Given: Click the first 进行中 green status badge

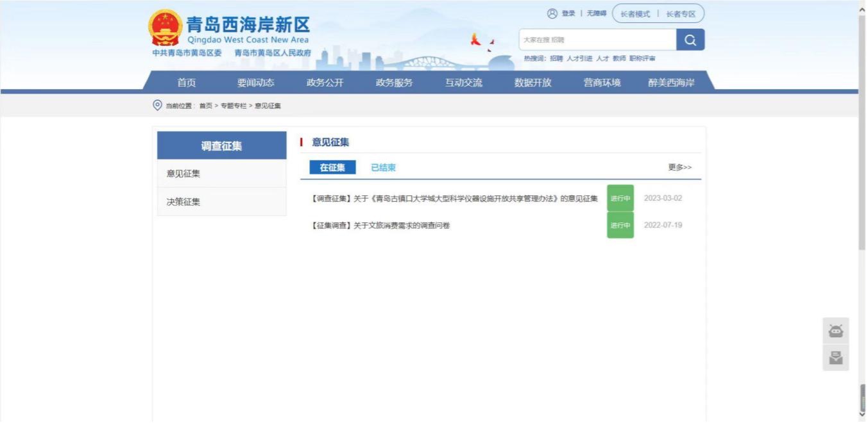Looking at the screenshot, I should (620, 198).
